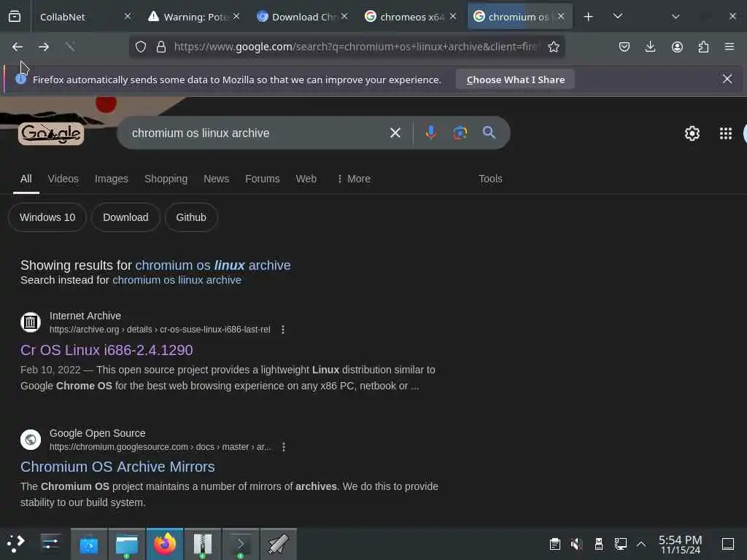Open the terminal from the taskbar
Viewport: 747px width, 560px height.
pyautogui.click(x=241, y=544)
